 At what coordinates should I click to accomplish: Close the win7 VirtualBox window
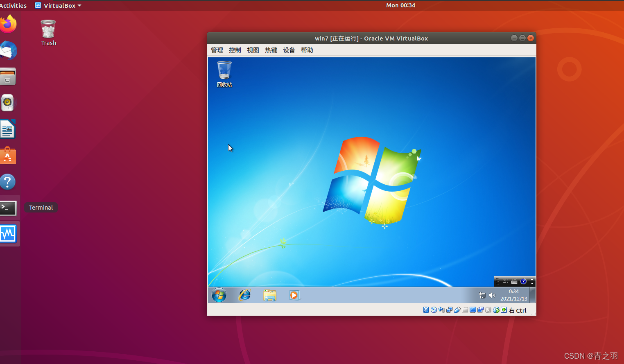531,38
